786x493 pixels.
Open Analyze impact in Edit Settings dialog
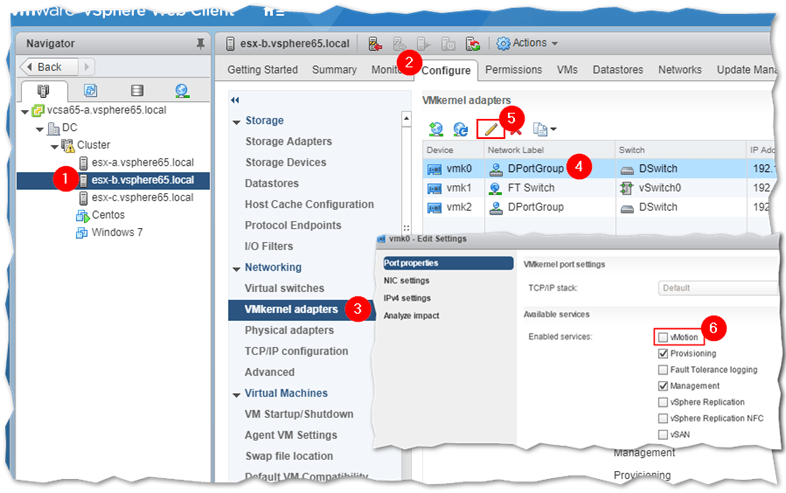[x=411, y=316]
